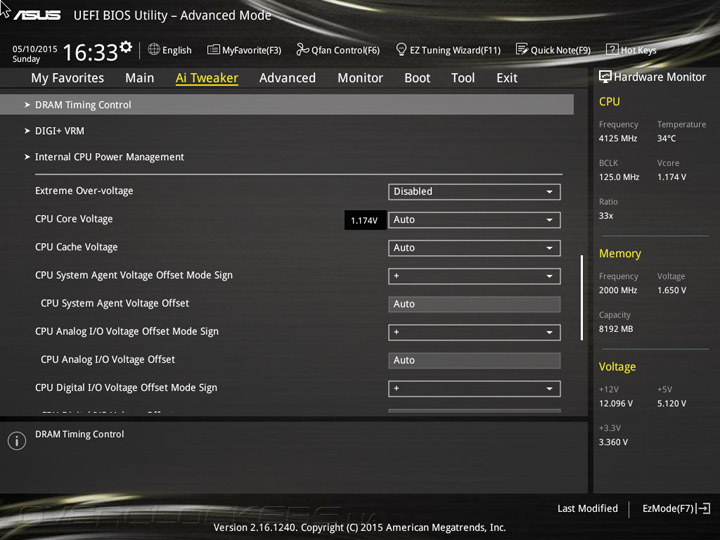Click the Hardware Monitor screen icon
The image size is (720, 540).
click(x=605, y=77)
